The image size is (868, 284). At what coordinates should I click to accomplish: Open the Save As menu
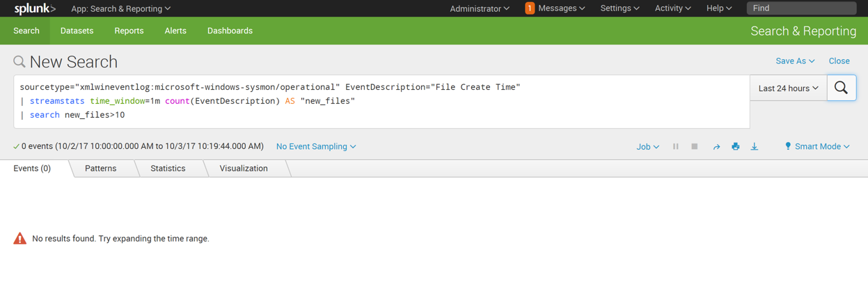point(795,61)
